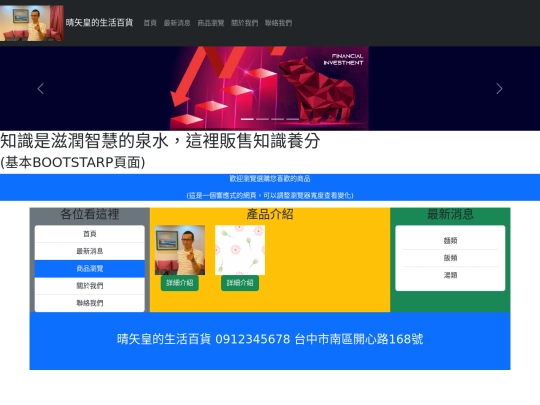Viewport: 540px width, 405px height.
Task: Click the 最新消息 green panel heading
Action: pos(450,214)
